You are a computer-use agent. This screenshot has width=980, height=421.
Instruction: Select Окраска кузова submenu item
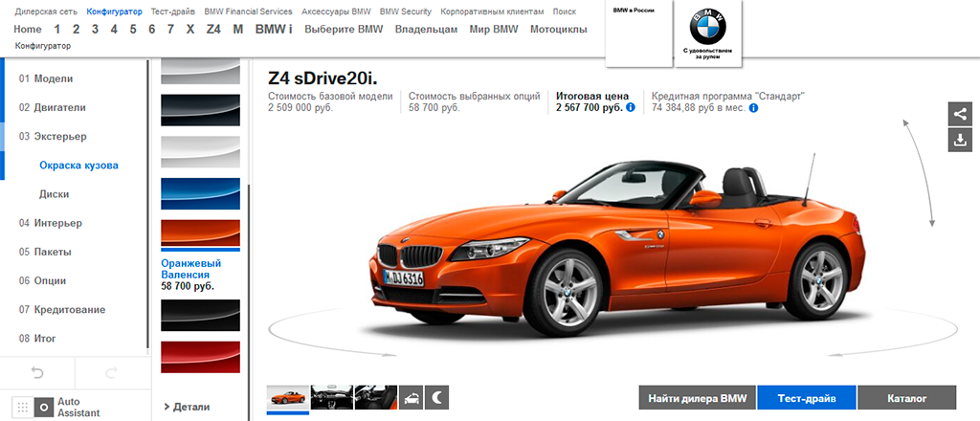click(x=78, y=166)
